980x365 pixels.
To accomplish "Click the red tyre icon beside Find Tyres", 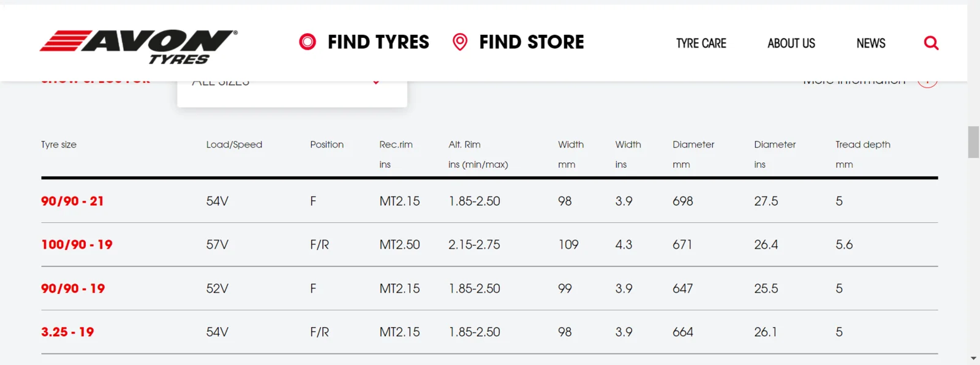I will coord(307,42).
